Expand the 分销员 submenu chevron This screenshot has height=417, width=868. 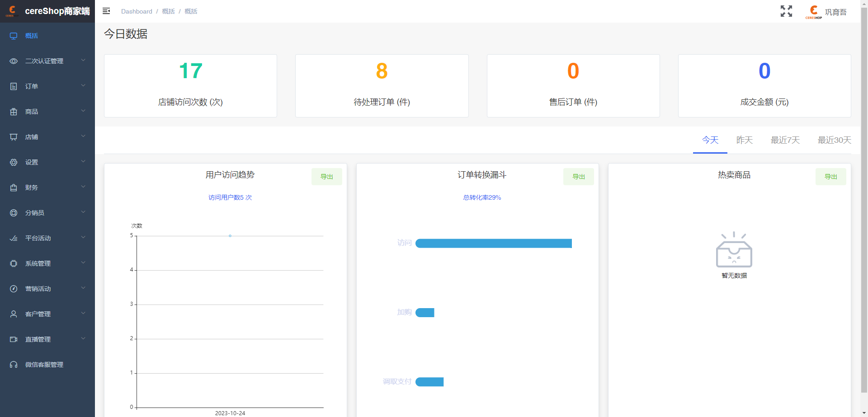[83, 212]
